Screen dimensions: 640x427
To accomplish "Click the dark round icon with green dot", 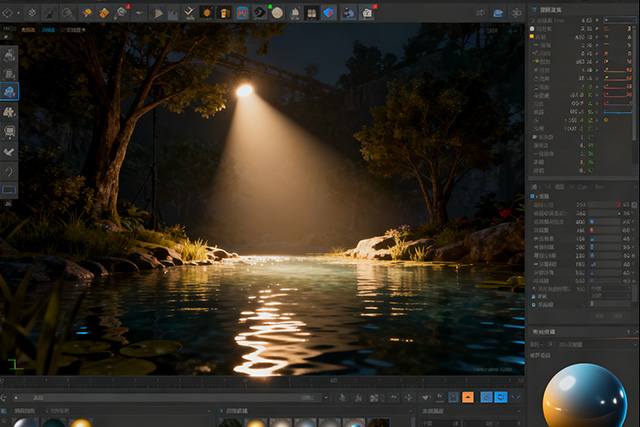I will (260, 12).
